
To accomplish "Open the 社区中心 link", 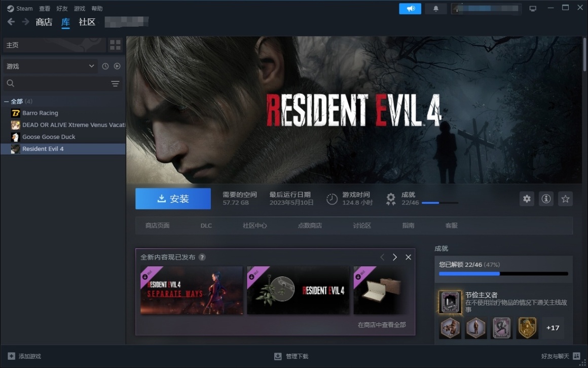I will click(x=254, y=226).
